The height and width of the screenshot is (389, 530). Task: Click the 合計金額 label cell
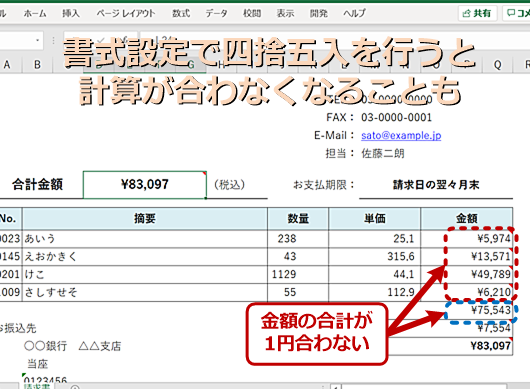[x=38, y=185]
